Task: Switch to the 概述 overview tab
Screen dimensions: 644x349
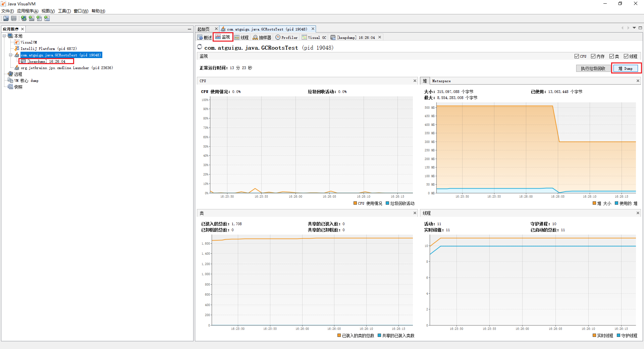Action: point(205,38)
